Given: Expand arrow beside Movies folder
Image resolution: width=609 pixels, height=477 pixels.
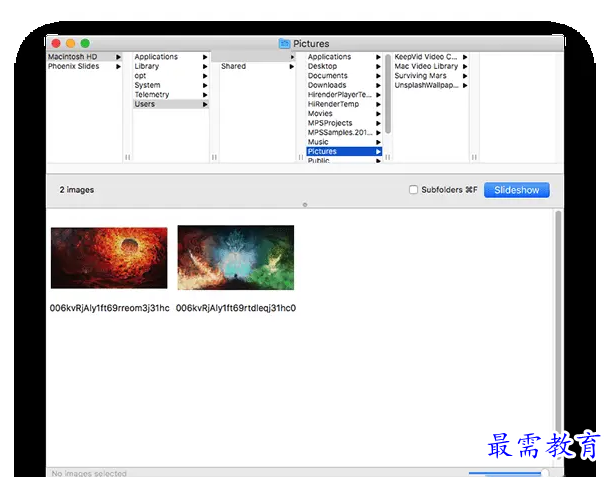Looking at the screenshot, I should pos(378,113).
